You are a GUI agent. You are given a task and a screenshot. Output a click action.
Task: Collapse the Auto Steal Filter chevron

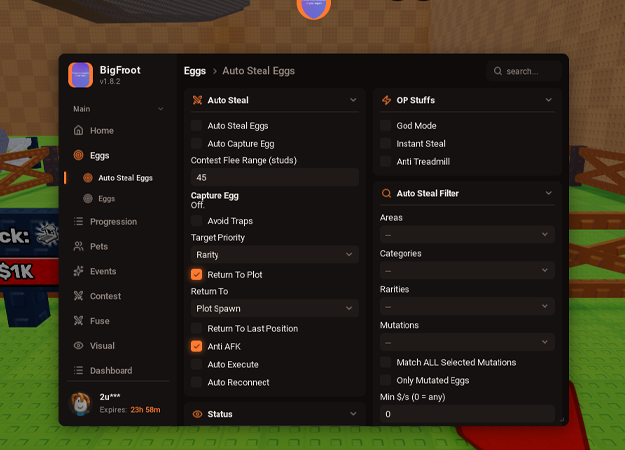click(x=549, y=193)
